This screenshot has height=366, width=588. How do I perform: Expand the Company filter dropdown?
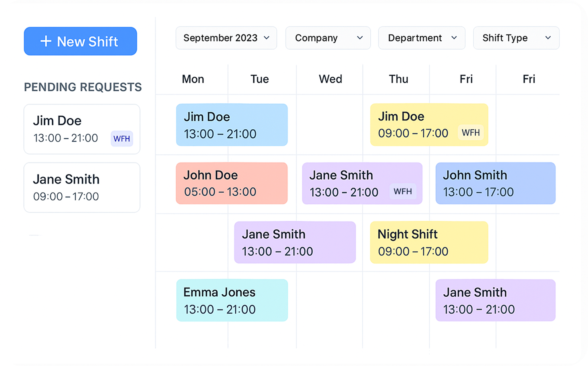(328, 38)
